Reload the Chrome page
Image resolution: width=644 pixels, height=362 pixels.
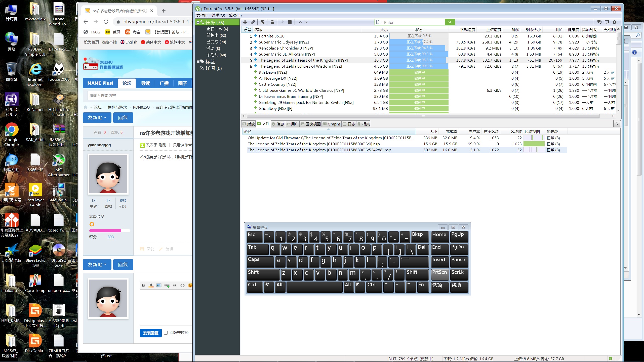coord(106,22)
